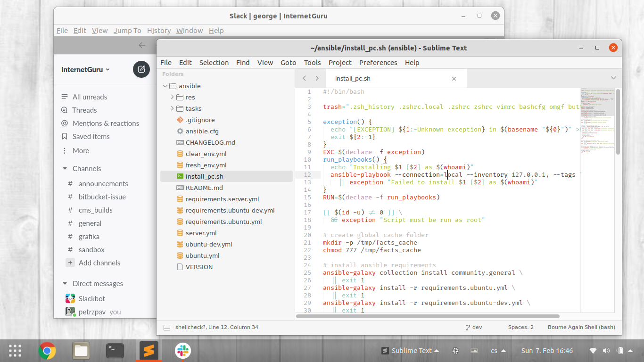Open Sublime File menu

[166, 63]
